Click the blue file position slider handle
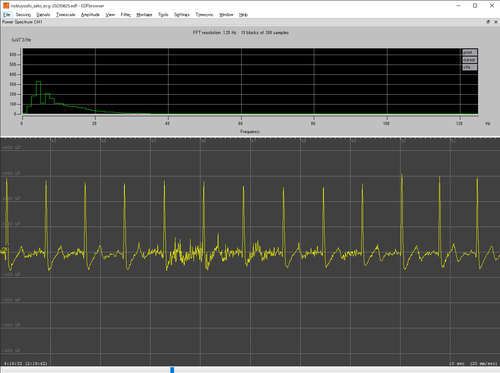 (172, 370)
